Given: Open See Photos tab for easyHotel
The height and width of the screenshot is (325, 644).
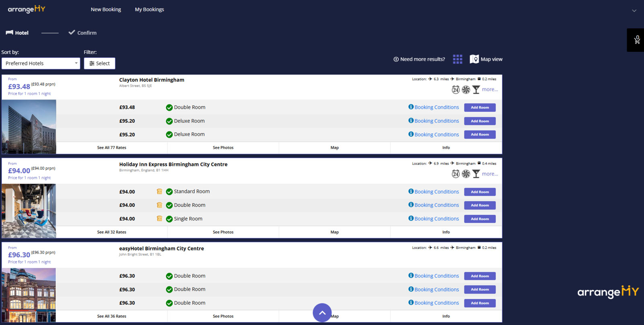Looking at the screenshot, I should pyautogui.click(x=223, y=316).
